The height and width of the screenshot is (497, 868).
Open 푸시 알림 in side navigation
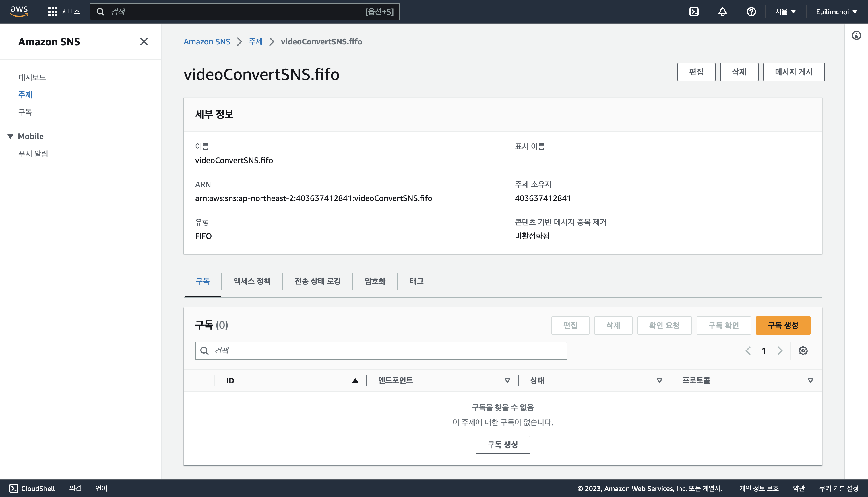coord(33,154)
